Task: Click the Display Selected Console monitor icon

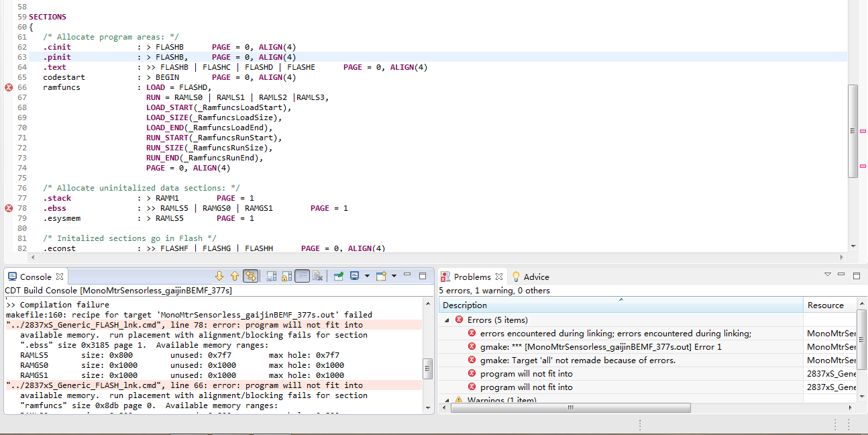Action: [x=354, y=276]
